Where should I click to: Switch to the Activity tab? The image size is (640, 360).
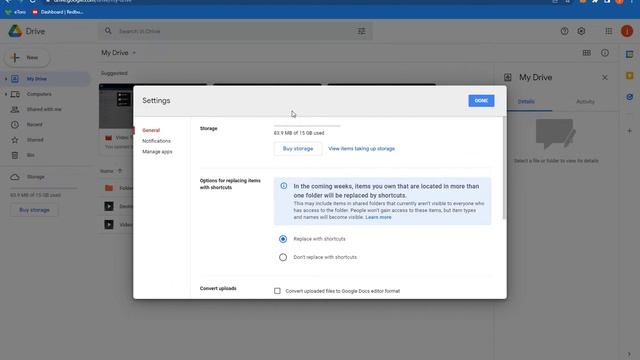pos(585,102)
